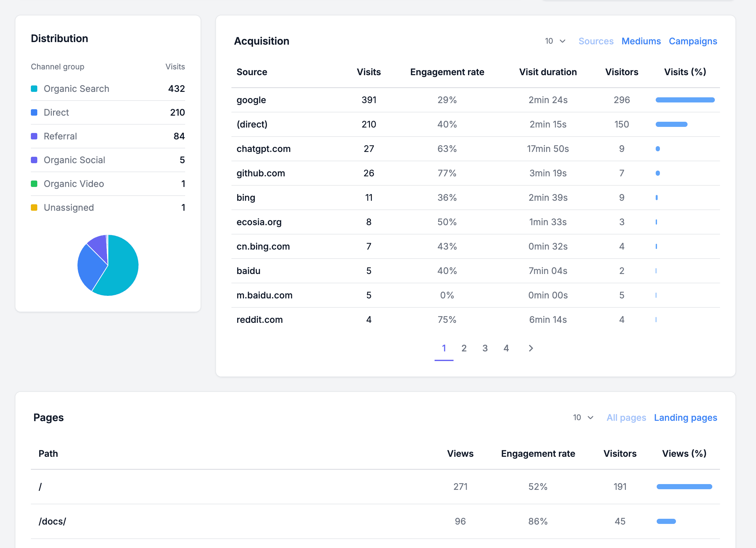Click google visits percentage bar

point(685,100)
